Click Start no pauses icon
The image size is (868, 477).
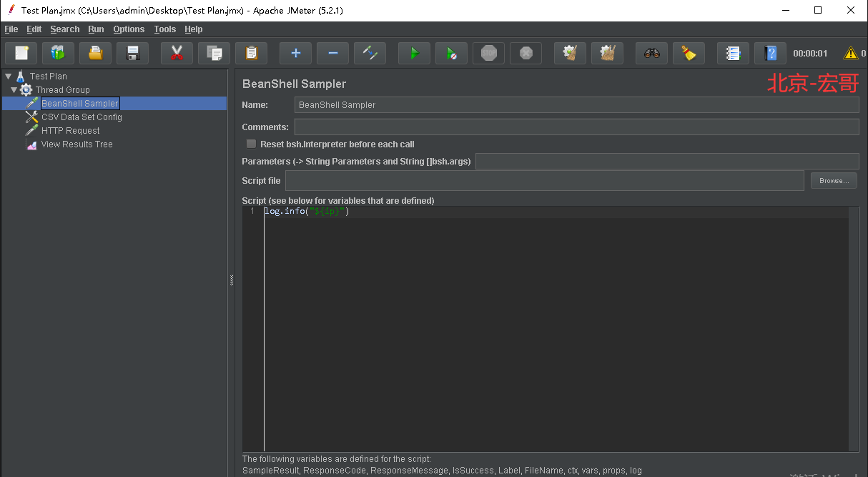[451, 53]
